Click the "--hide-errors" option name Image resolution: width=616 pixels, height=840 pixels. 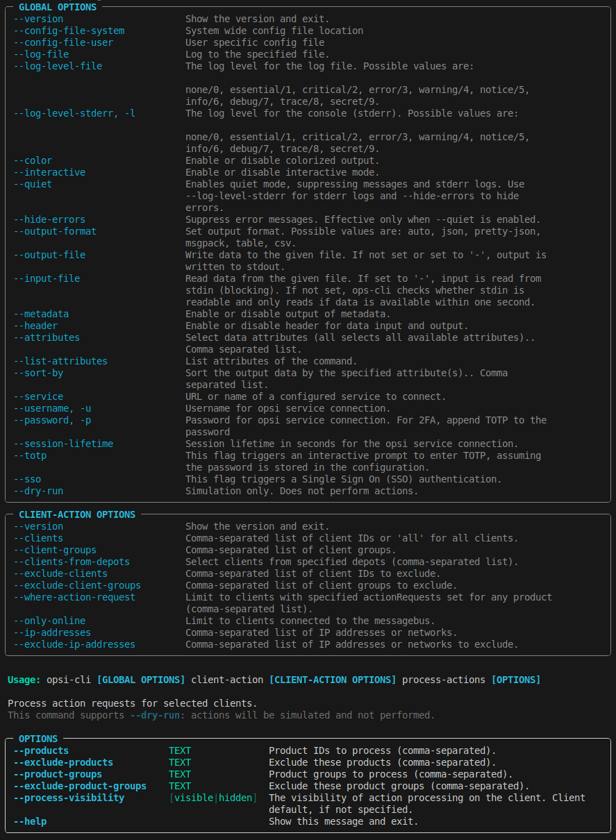(x=49, y=219)
